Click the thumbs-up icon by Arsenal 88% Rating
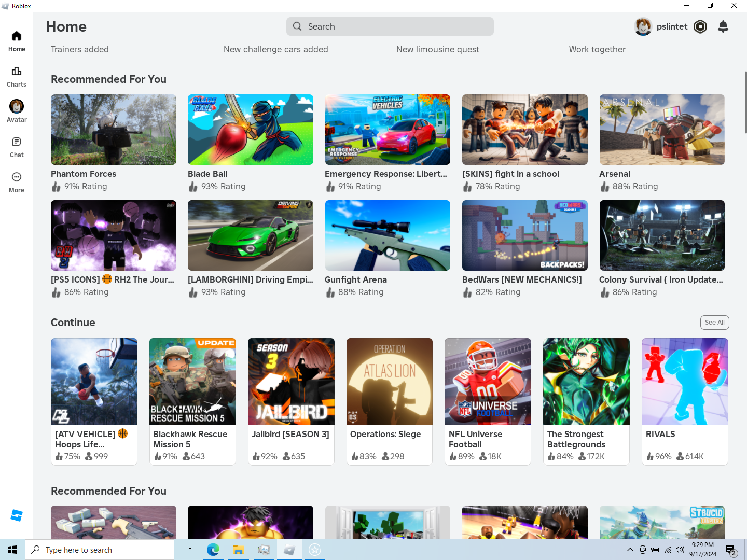The height and width of the screenshot is (560, 747). coord(605,187)
